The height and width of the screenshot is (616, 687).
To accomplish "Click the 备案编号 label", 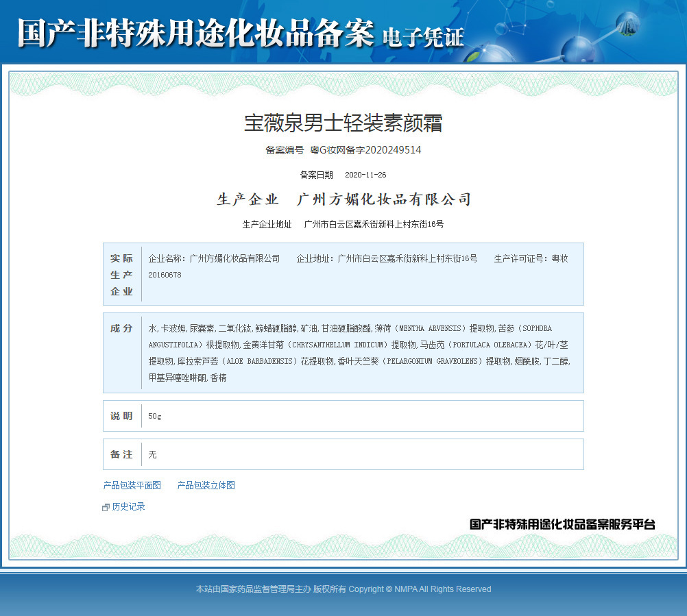I will (x=285, y=150).
